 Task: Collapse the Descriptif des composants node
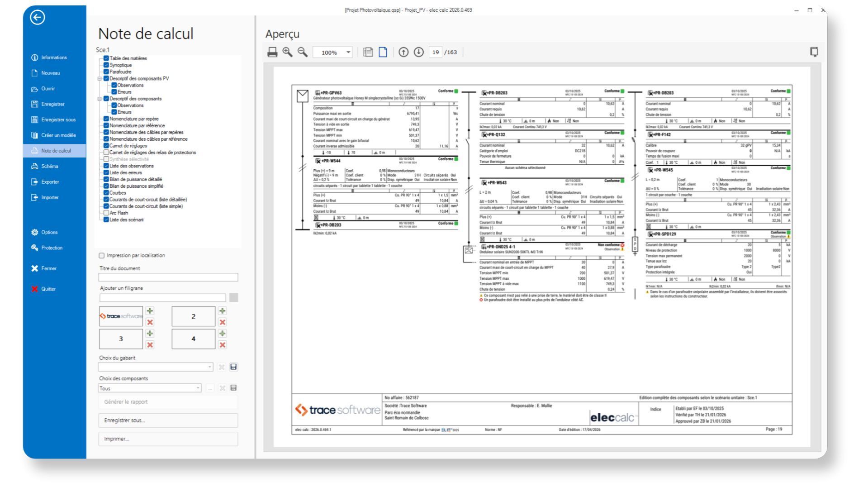[100, 98]
